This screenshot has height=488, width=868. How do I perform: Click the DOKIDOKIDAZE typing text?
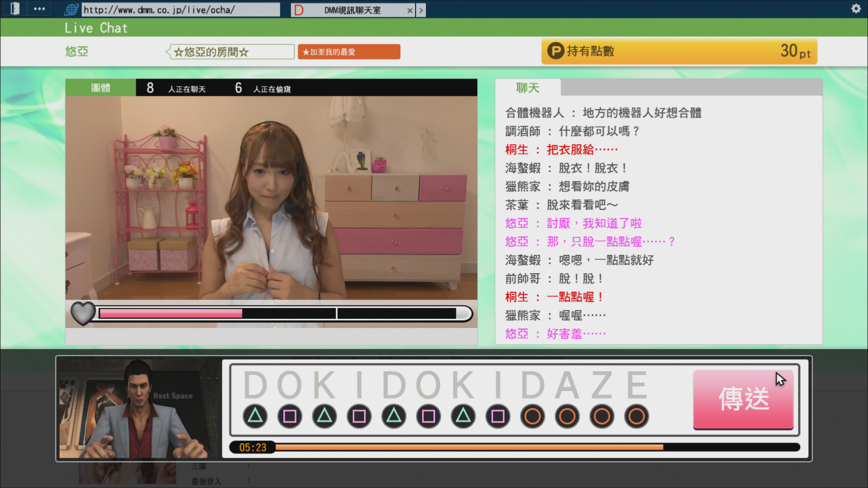[x=446, y=385]
